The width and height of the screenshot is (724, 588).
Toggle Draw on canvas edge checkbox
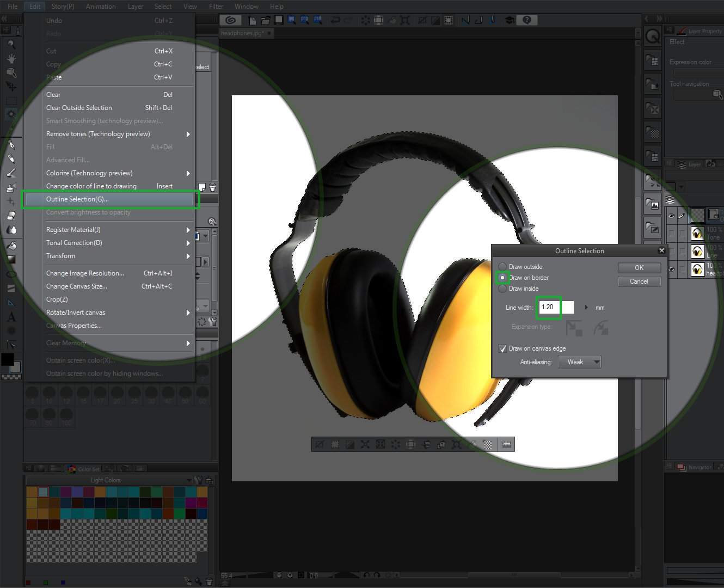[x=503, y=348]
